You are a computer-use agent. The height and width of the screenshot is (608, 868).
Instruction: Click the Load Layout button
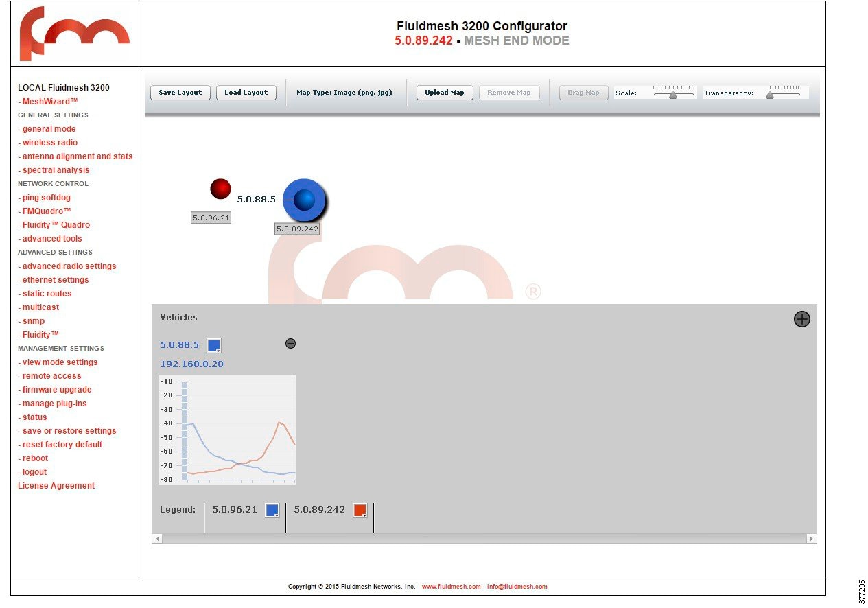click(246, 93)
